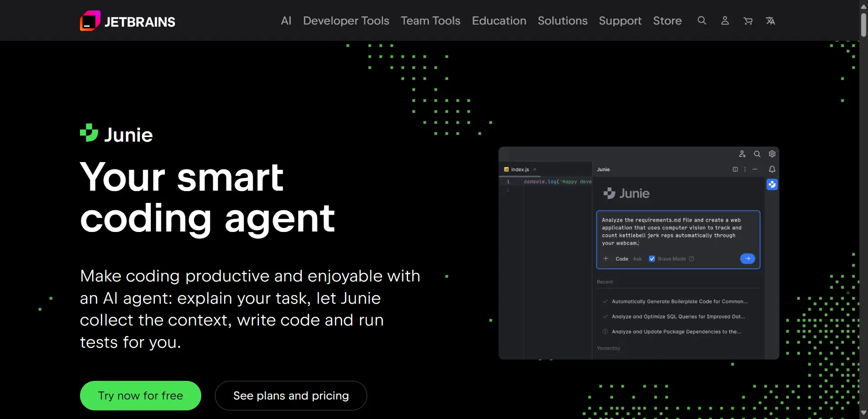Open the Developer Tools menu
The image size is (868, 419).
pyautogui.click(x=346, y=20)
